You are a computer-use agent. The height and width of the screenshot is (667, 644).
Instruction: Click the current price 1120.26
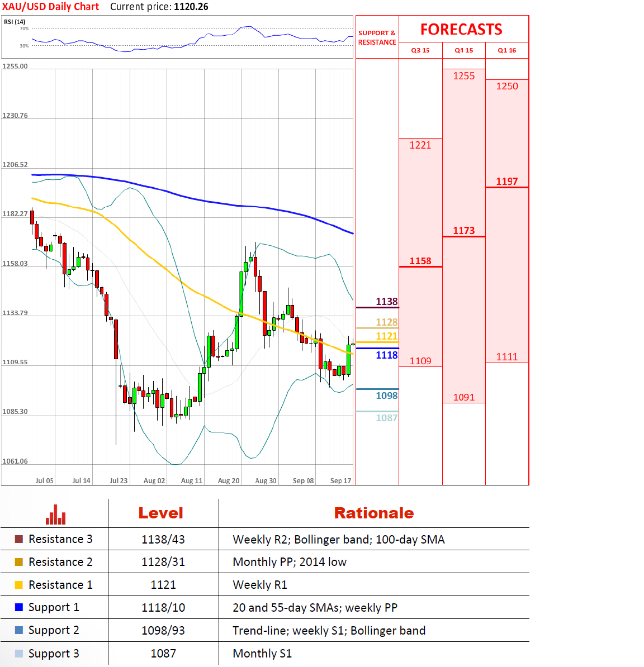(191, 7)
